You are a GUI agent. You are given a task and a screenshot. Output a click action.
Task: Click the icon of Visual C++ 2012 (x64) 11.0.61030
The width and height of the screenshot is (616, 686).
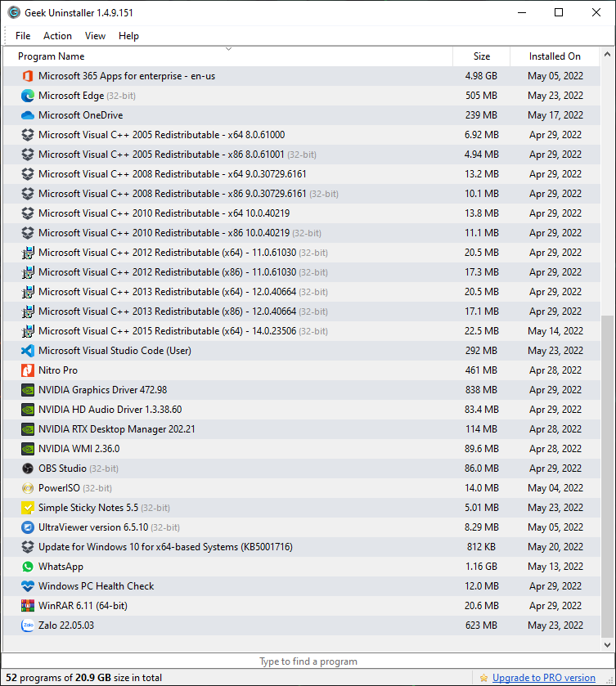(28, 253)
